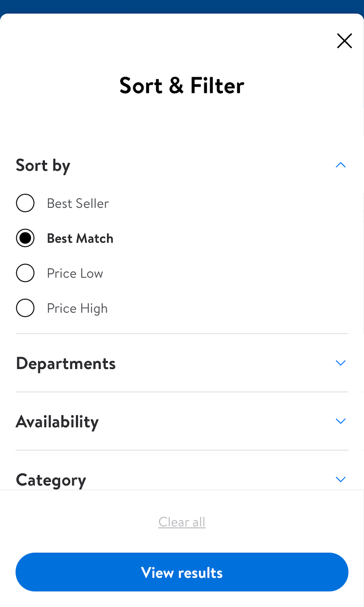
Task: Click the Sort by heading text
Action: click(x=43, y=165)
